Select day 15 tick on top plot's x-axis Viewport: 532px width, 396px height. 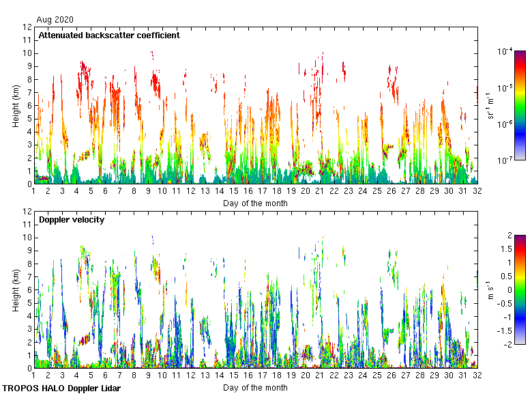(234, 193)
